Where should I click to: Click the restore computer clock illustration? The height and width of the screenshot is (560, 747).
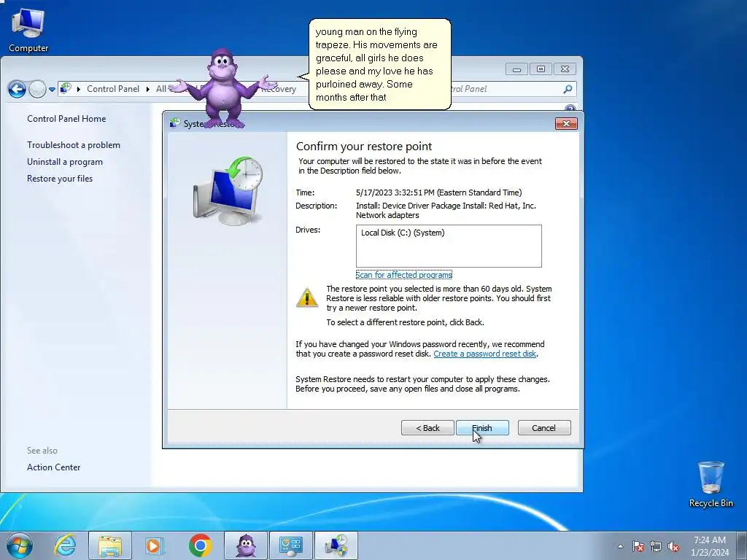(228, 192)
